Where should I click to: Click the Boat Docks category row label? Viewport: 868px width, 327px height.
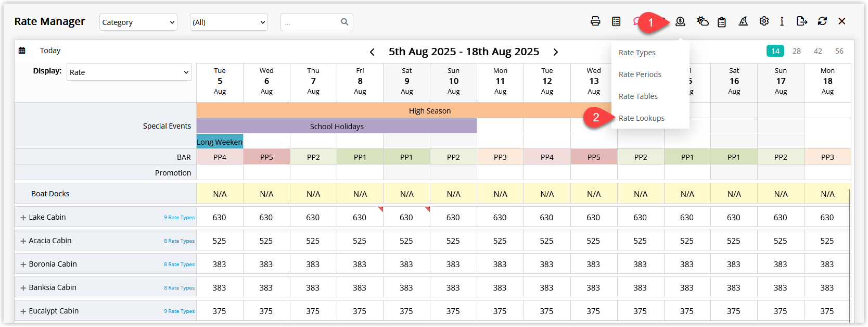coord(50,194)
